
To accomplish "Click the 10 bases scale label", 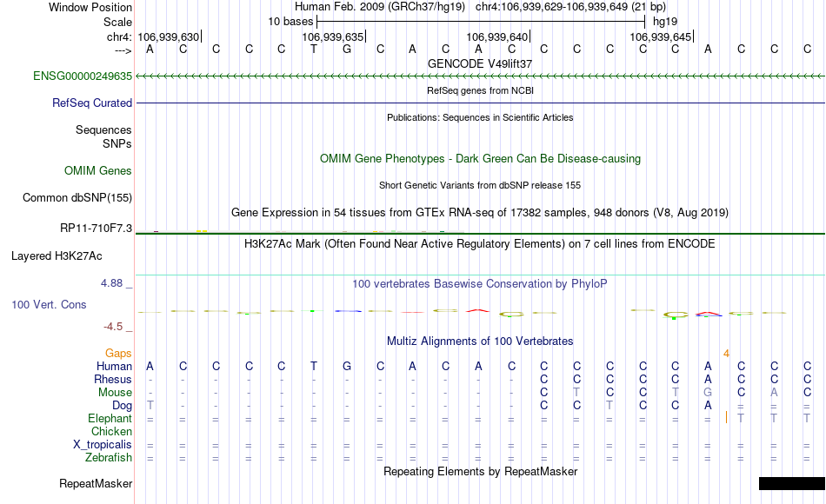I will pyautogui.click(x=290, y=22).
